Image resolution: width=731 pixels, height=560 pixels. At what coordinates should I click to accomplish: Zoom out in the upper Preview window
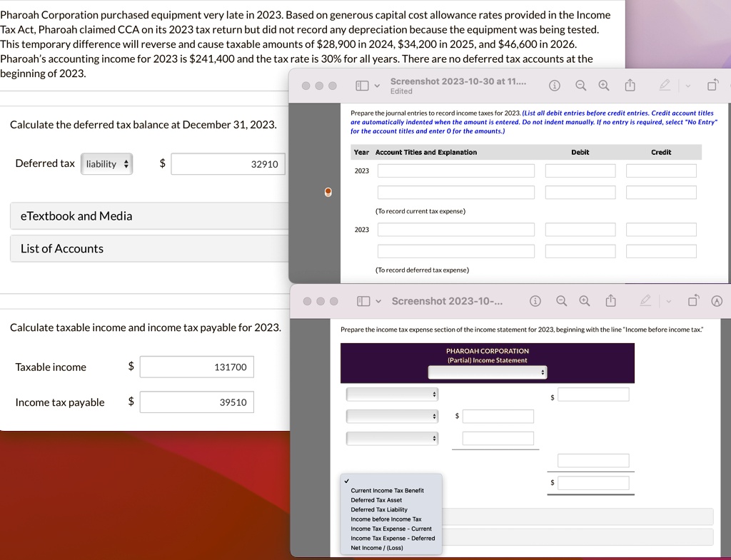[x=580, y=86]
